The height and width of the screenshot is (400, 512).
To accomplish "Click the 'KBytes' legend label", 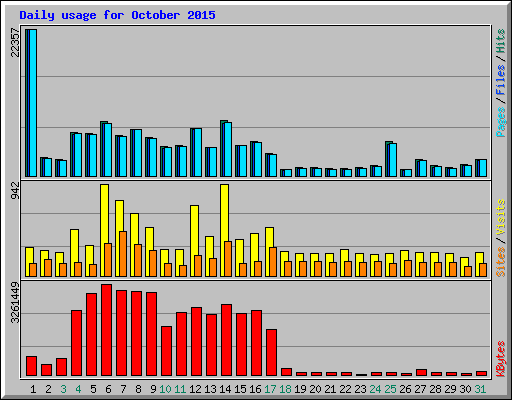I will tap(501, 359).
